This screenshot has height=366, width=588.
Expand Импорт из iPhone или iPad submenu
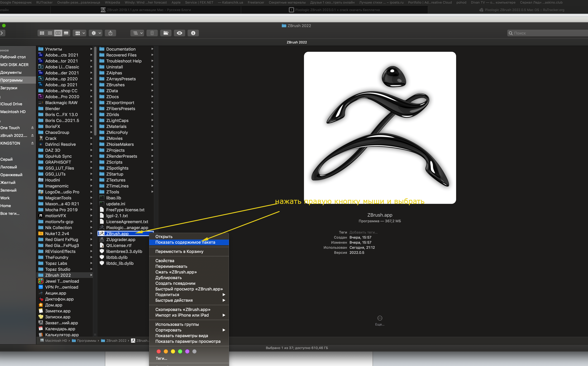189,315
